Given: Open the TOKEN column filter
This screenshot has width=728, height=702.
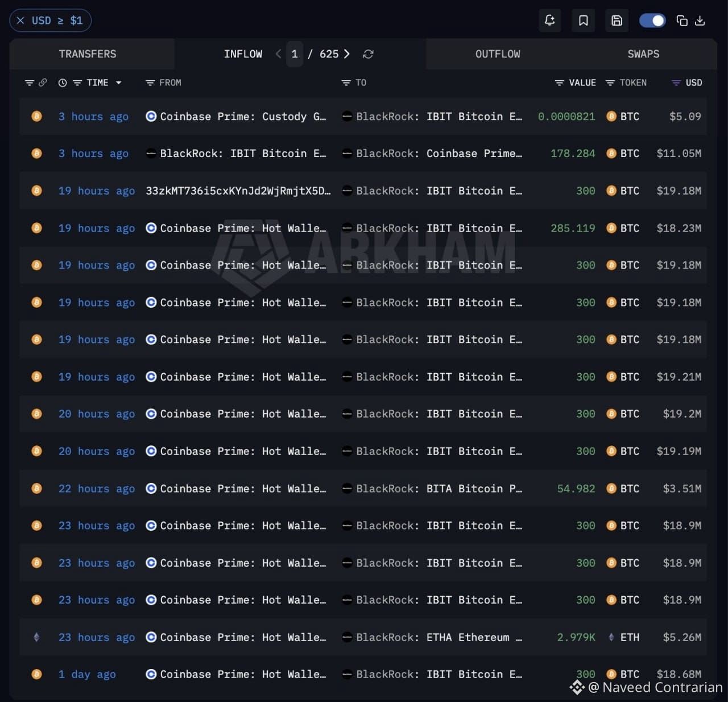Looking at the screenshot, I should point(610,82).
